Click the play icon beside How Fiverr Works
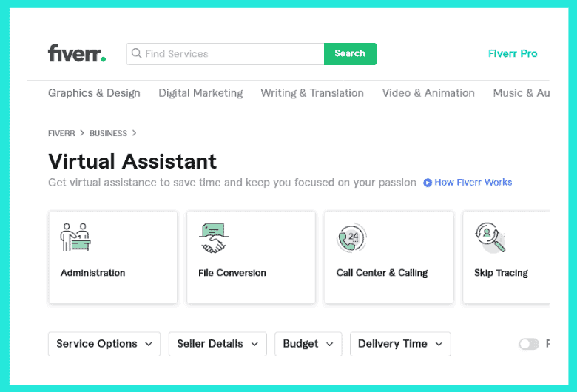Image resolution: width=577 pixels, height=392 pixels. [x=428, y=183]
